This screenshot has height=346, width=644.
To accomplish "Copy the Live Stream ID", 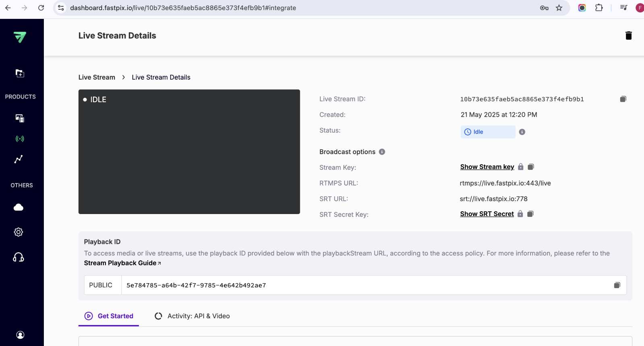I will tap(623, 99).
